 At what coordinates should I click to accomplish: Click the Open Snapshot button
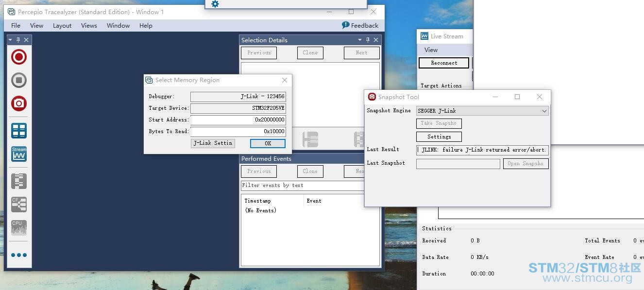click(526, 164)
